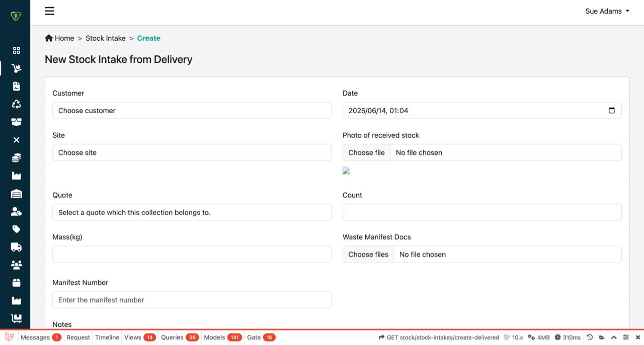Close the debugbar
The width and height of the screenshot is (644, 345).
[x=638, y=337]
